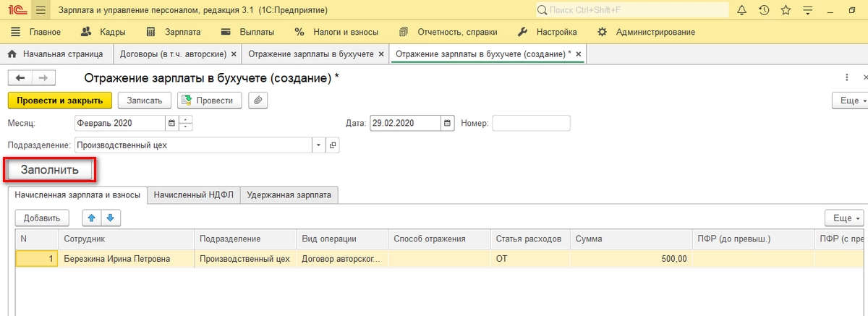Screen dimensions: 868x316
Task: Open the table's Еще dropdown
Action: (x=844, y=218)
